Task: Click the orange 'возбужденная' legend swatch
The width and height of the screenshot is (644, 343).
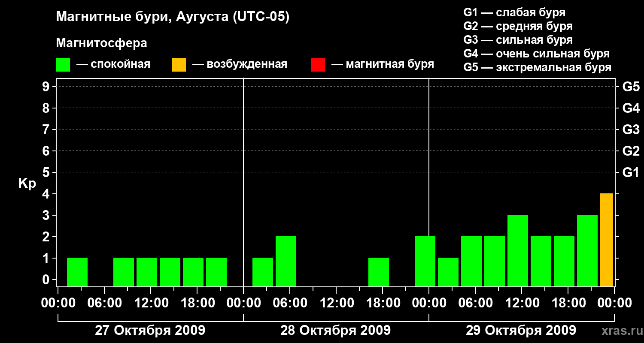Action: coord(179,65)
